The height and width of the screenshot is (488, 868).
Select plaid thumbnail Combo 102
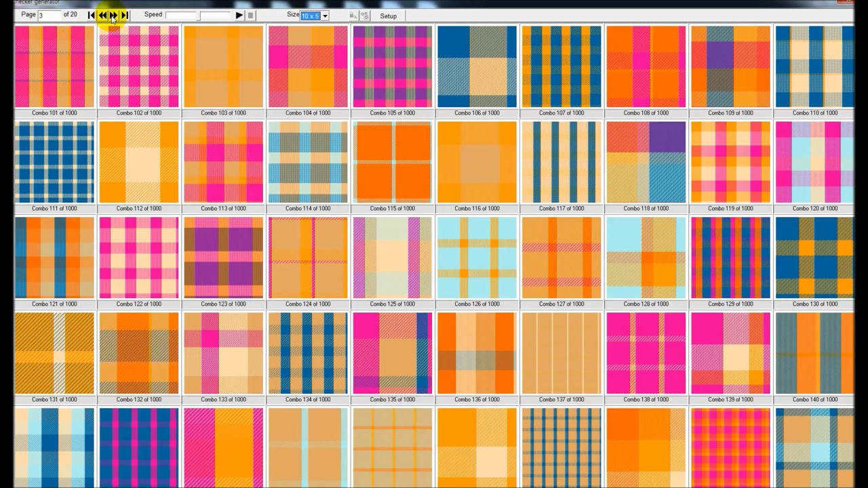[x=139, y=66]
